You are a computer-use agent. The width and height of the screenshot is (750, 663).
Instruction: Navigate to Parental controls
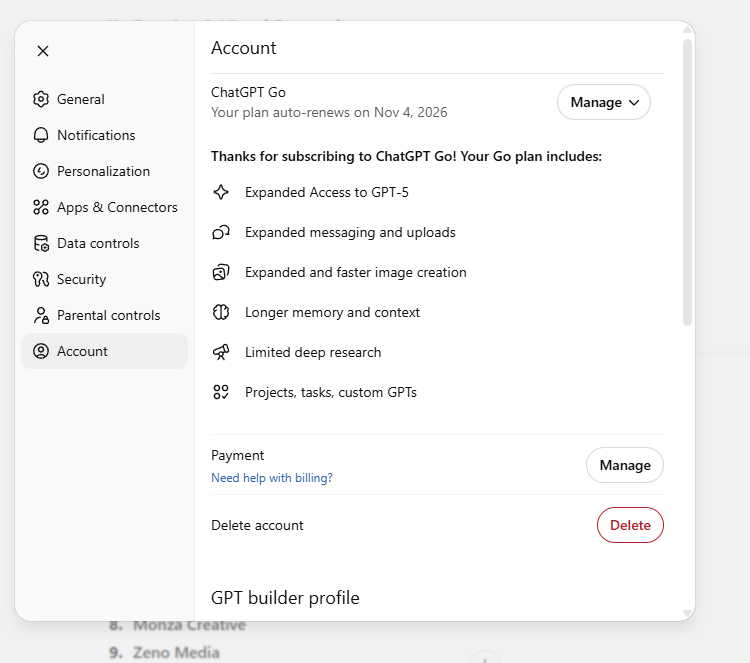[x=104, y=315]
